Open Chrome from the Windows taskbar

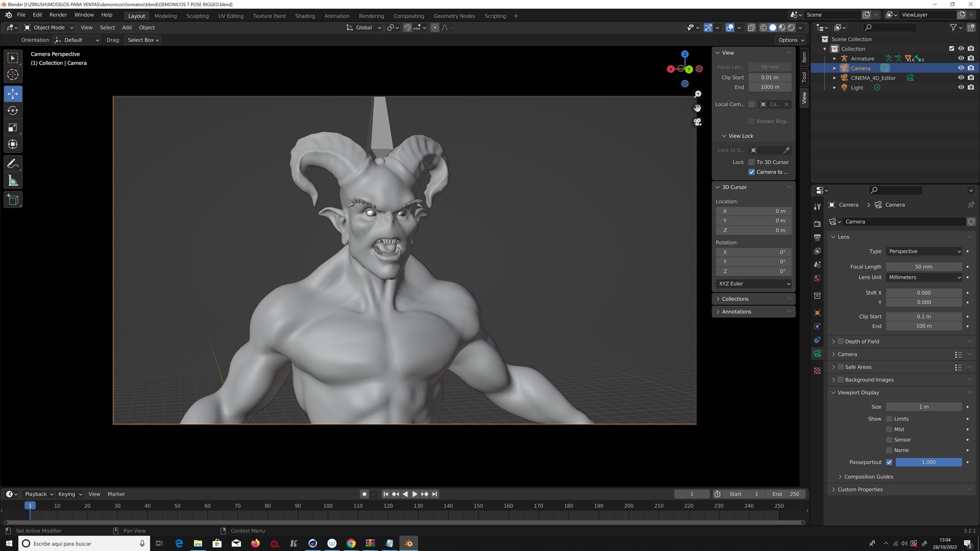point(351,543)
